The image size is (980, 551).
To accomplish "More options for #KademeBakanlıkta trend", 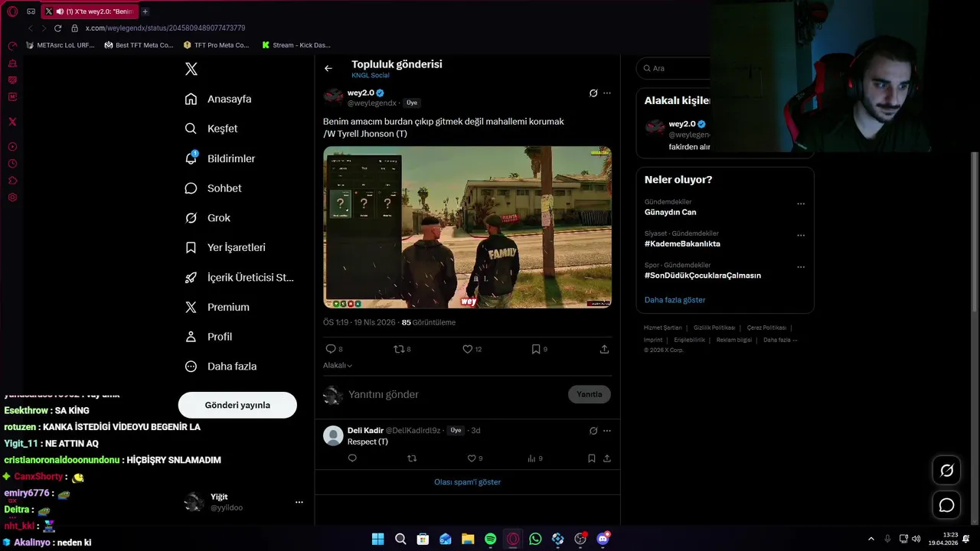I will tap(801, 236).
